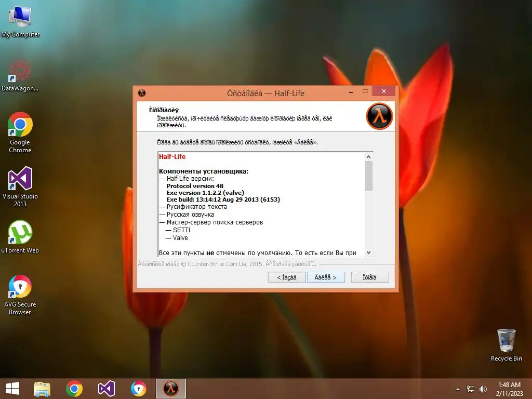Click the Counter-Strike.Com.Ua copyright text
The image size is (532, 399).
click(227, 263)
